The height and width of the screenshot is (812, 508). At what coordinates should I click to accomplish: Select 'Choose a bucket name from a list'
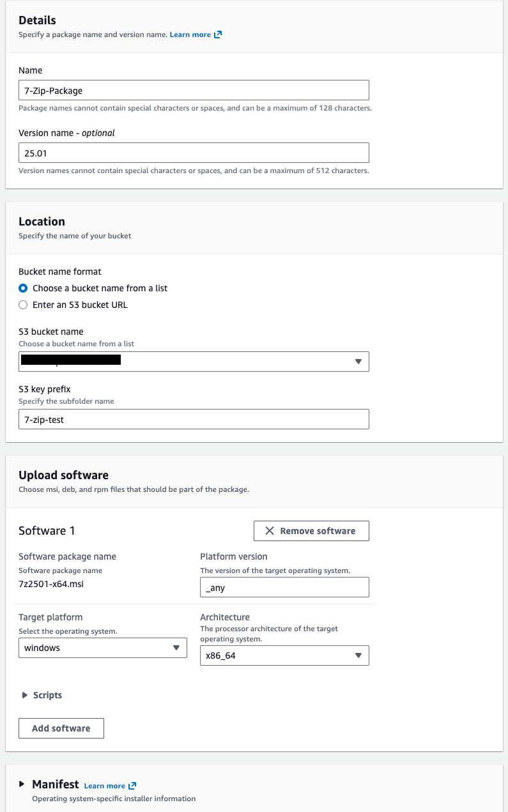(23, 288)
